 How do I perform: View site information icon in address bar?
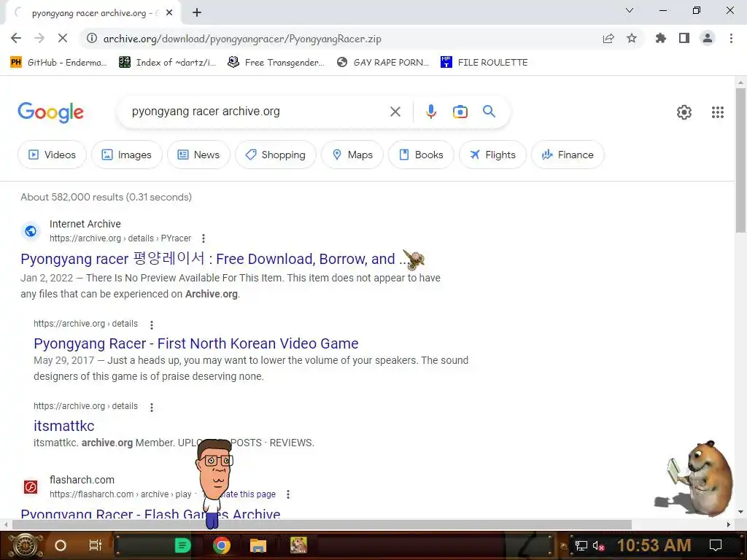click(x=91, y=39)
